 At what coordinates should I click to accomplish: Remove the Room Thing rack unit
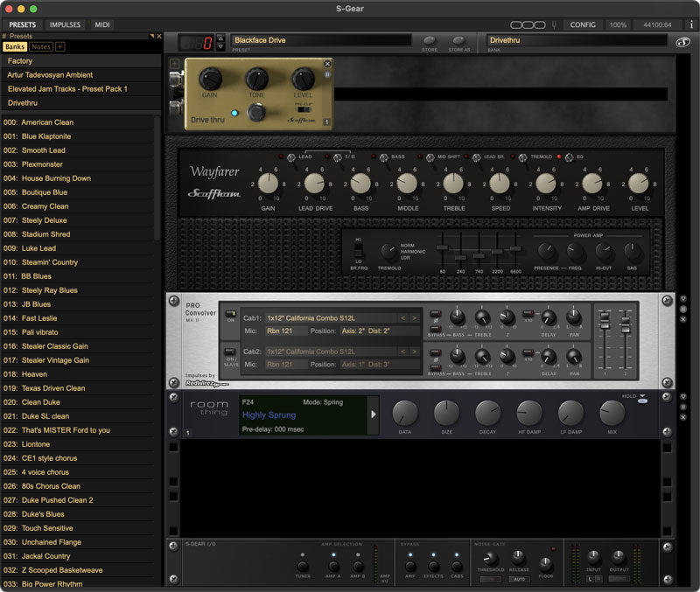683,417
